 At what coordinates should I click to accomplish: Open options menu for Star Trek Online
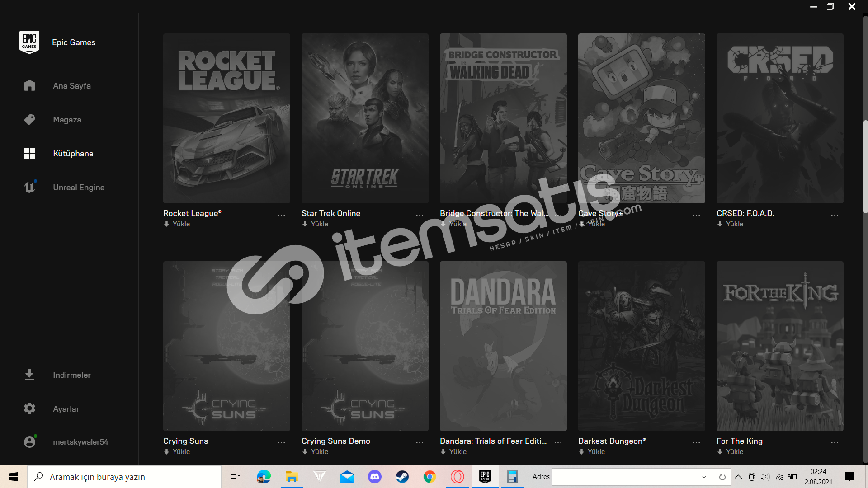420,215
